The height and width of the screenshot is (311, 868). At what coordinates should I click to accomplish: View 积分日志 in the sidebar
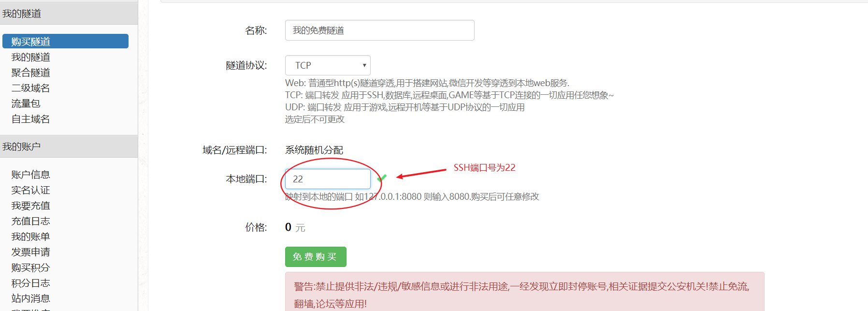tap(31, 283)
